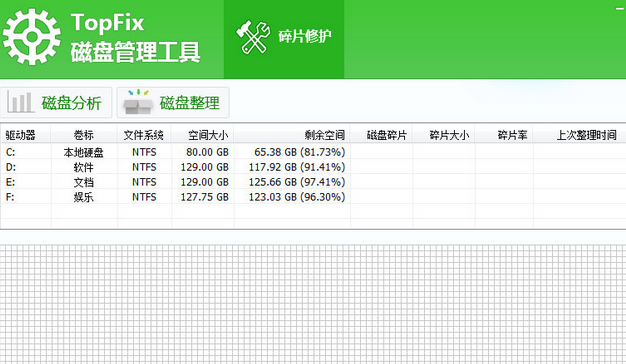Sort by 空间大小 column header
The width and height of the screenshot is (626, 364).
203,135
